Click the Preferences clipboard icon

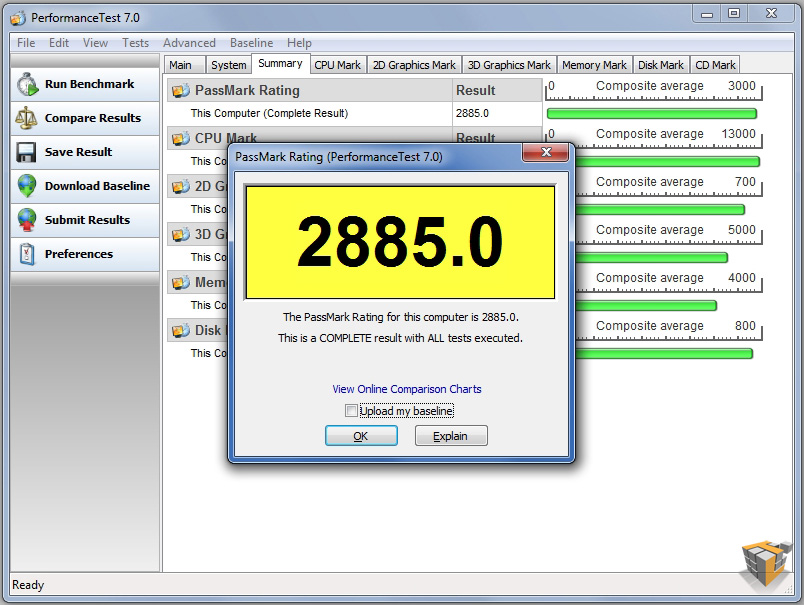pos(27,254)
